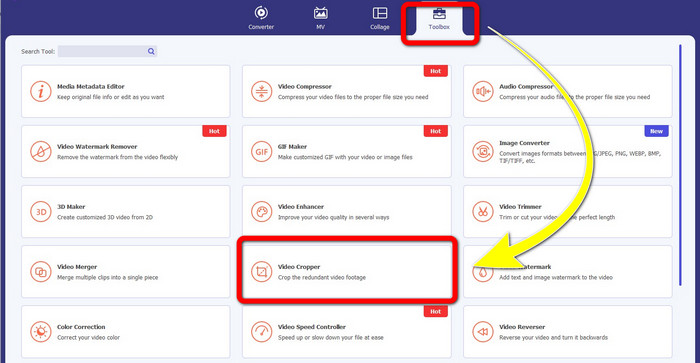Screen dimensions: 700x363
Task: Click the vertical scrollbar of tool list
Action: (x=680, y=165)
